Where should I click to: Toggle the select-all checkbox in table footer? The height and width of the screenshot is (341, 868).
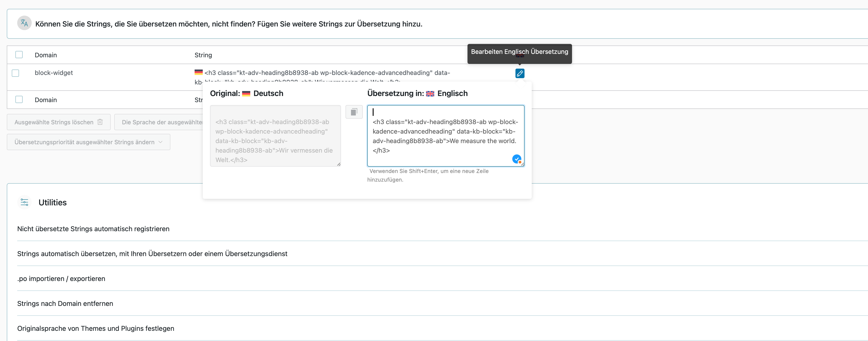[19, 99]
